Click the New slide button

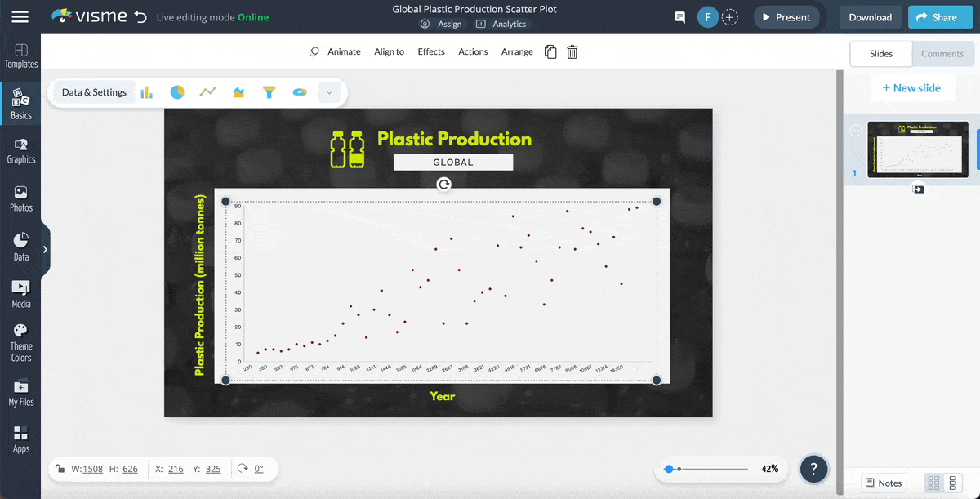(x=911, y=88)
